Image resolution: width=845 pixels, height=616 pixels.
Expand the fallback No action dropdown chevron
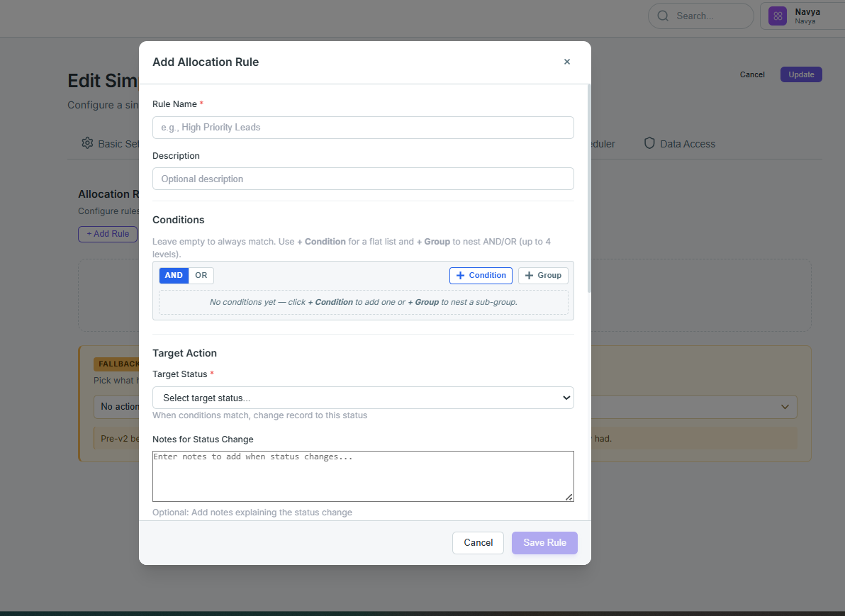785,407
